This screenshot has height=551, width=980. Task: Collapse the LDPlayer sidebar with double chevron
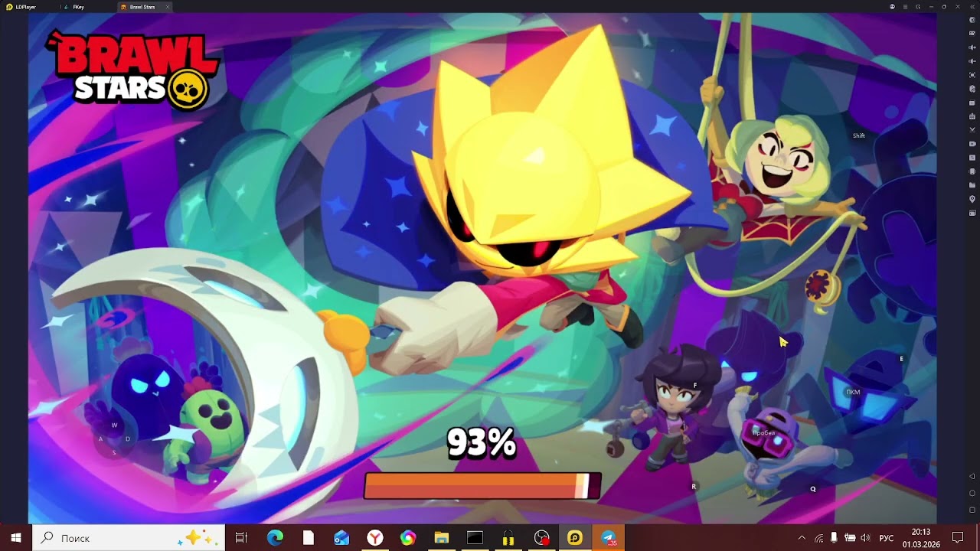972,7
